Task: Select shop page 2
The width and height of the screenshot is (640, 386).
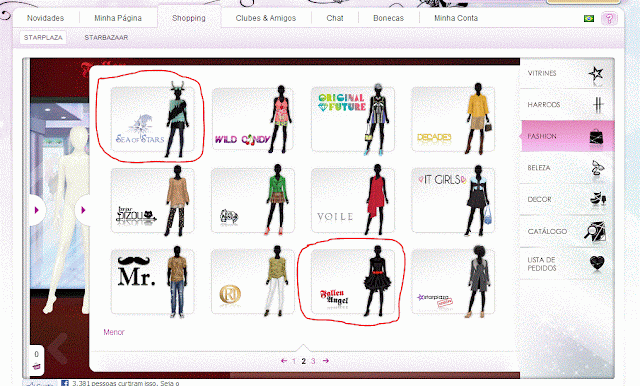Action: pos(303,361)
